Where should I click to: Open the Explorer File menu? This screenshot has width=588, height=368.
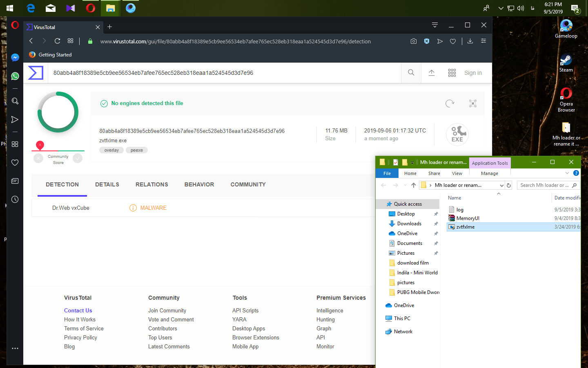(387, 173)
